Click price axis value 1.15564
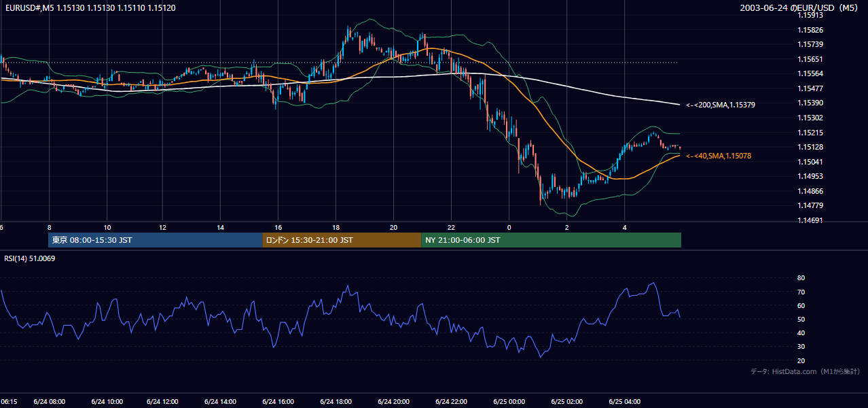The width and height of the screenshot is (868, 408). (x=810, y=73)
